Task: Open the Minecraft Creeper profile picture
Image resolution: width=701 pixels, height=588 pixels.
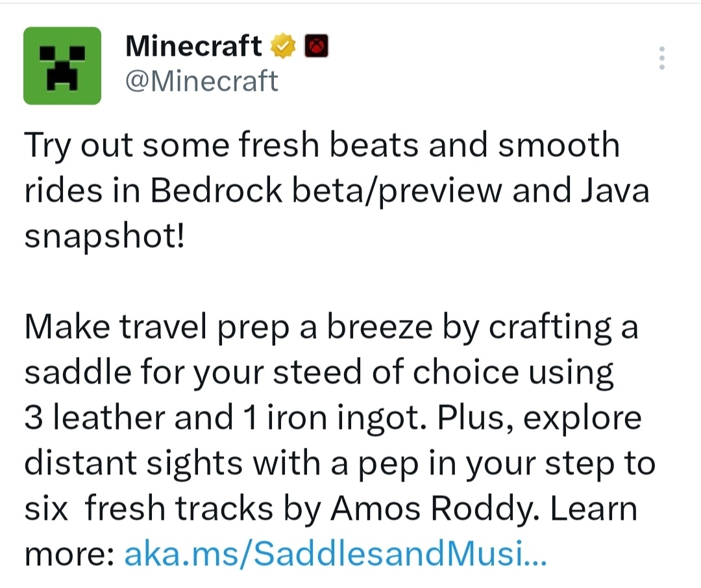Action: tap(62, 66)
